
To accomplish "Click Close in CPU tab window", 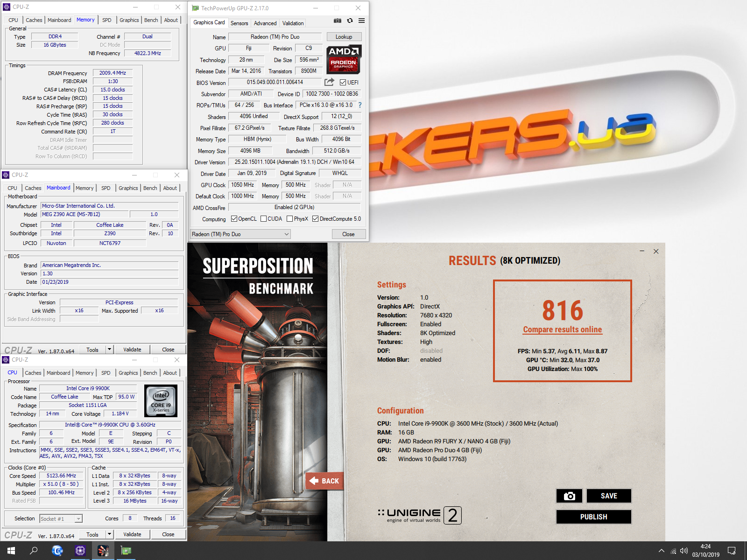I will click(168, 534).
